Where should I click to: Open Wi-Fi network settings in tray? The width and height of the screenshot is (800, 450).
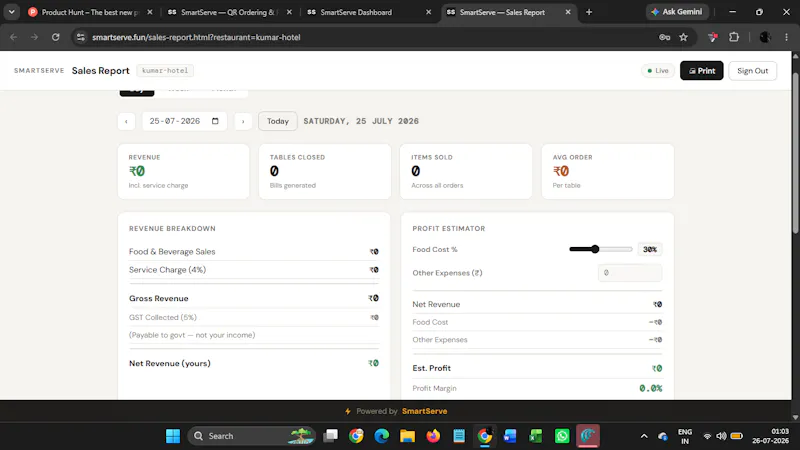[x=707, y=436]
